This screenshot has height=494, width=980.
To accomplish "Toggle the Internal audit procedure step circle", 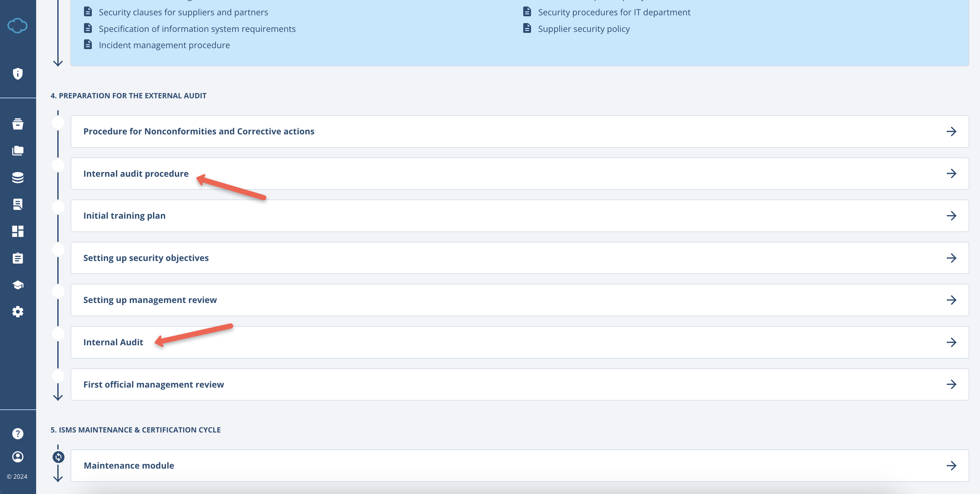I will pyautogui.click(x=58, y=165).
